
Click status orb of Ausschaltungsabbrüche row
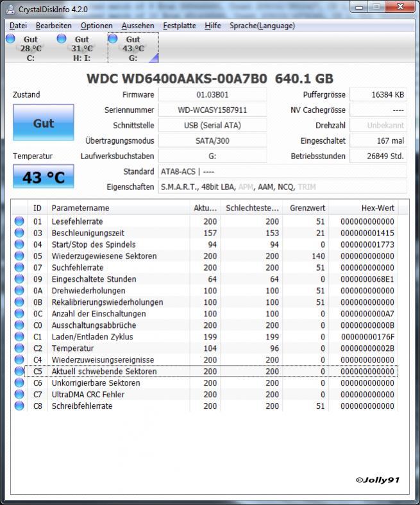(19, 325)
